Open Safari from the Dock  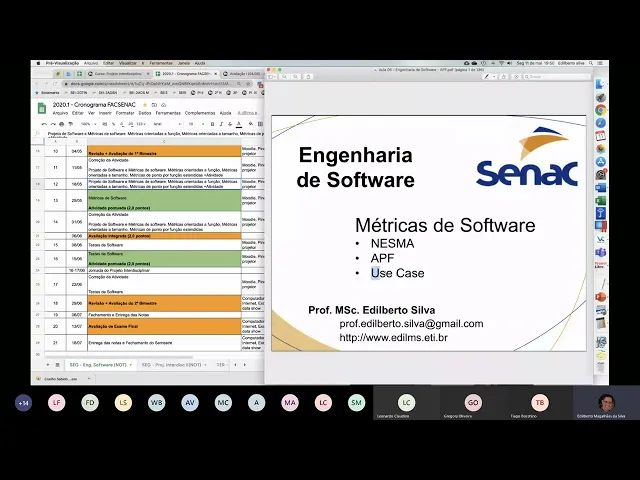coord(600,123)
